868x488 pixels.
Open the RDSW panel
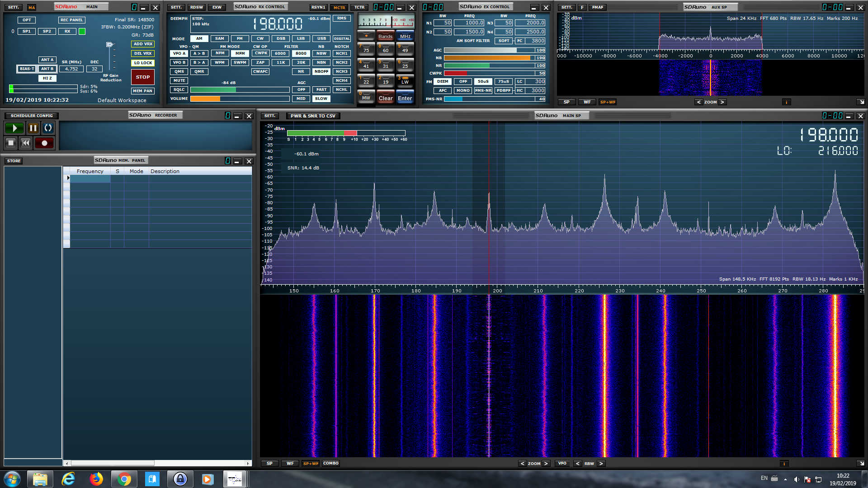tap(197, 7)
